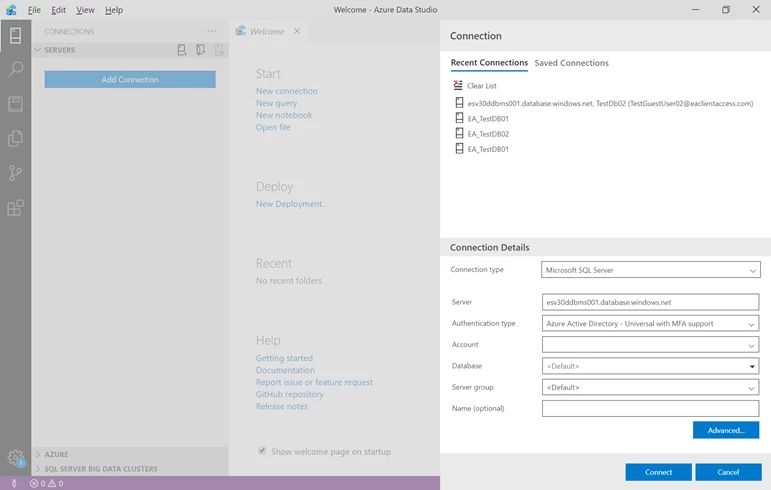Open the File menu

(x=34, y=10)
